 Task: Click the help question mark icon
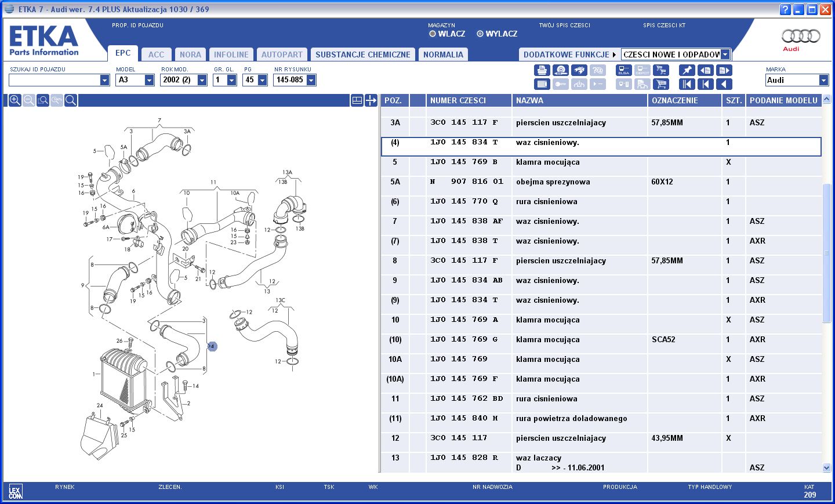(x=785, y=9)
